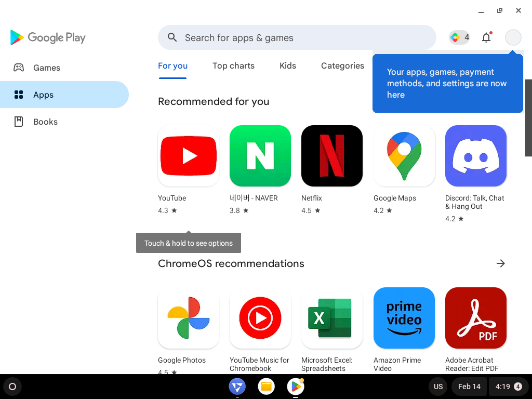The image size is (532, 399).
Task: Switch to the Kids tab
Action: (x=288, y=66)
